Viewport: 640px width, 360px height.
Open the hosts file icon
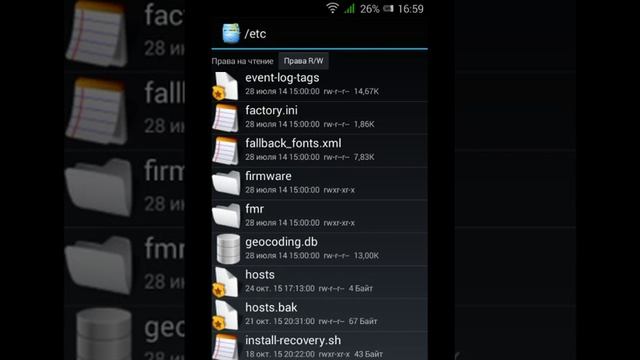coord(225,282)
